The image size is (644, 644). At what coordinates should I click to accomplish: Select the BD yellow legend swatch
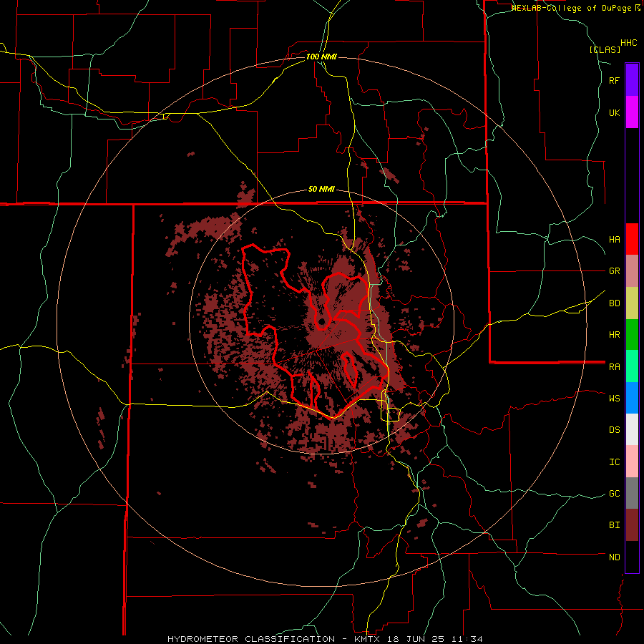coord(632,303)
